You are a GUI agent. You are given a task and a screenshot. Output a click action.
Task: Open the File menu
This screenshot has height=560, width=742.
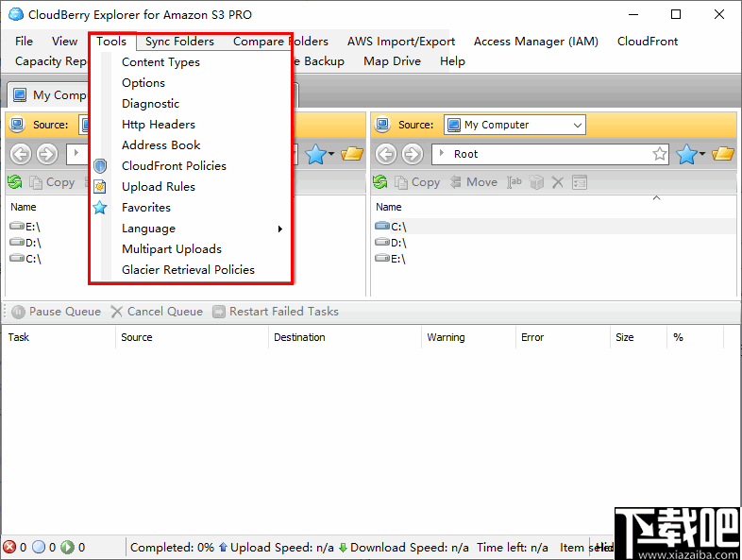[x=24, y=42]
